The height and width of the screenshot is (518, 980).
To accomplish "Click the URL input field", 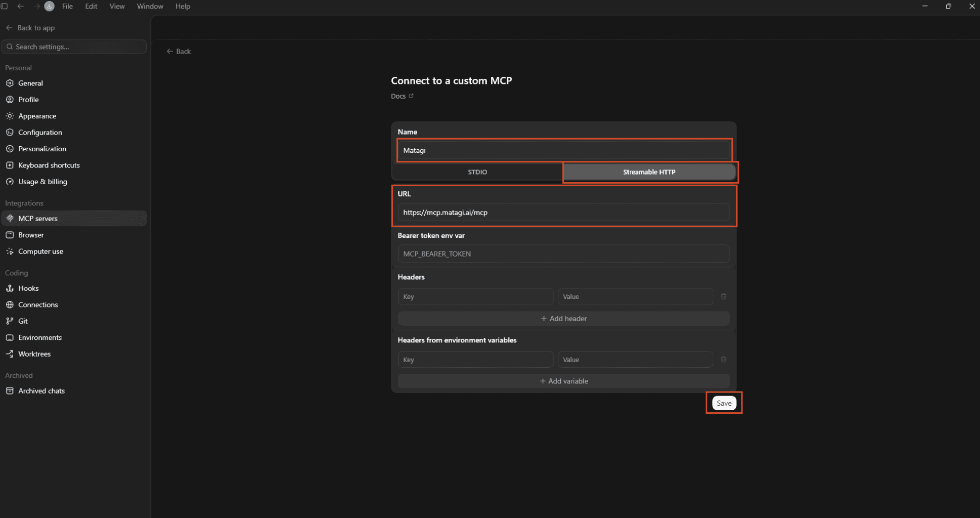I will click(x=563, y=212).
